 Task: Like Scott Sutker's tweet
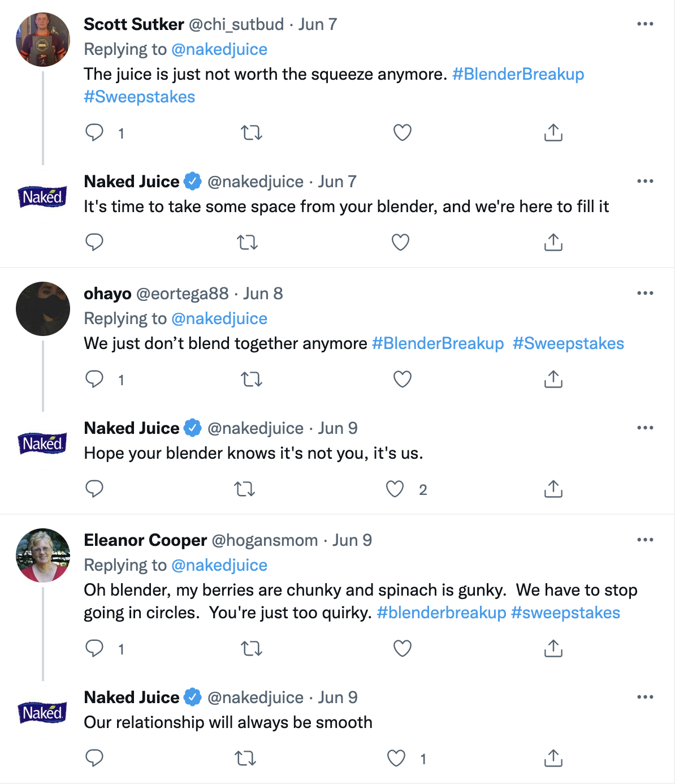[402, 132]
